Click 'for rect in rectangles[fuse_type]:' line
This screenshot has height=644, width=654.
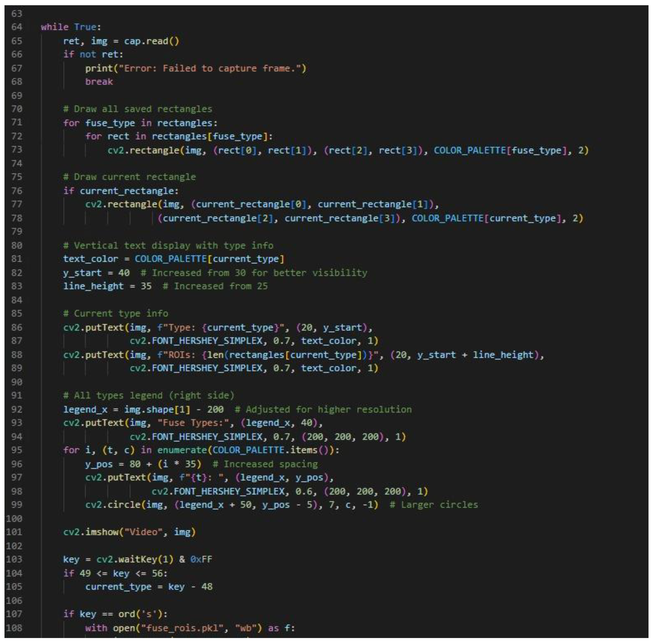pos(179,137)
